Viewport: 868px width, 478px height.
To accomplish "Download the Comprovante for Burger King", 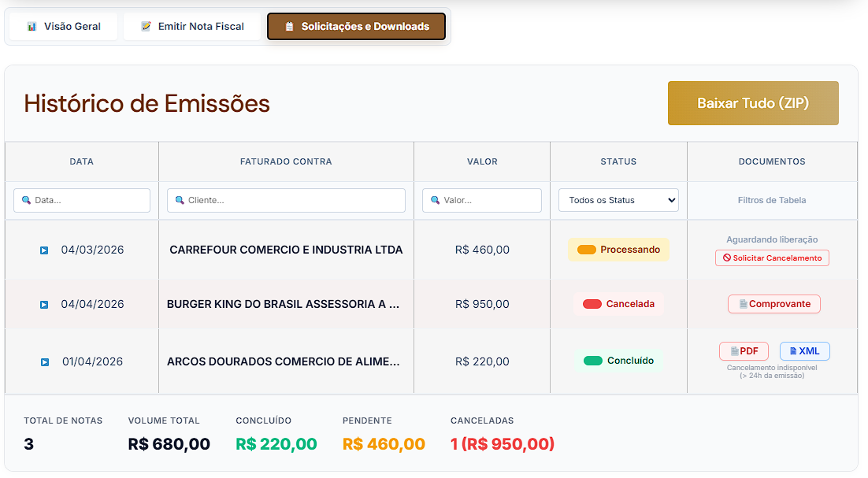I will (x=773, y=304).
